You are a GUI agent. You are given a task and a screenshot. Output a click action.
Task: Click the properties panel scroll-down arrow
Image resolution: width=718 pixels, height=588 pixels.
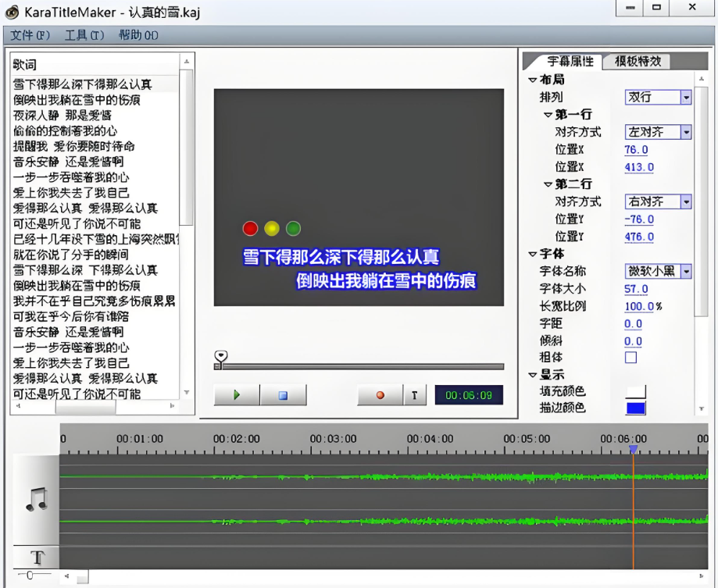702,408
